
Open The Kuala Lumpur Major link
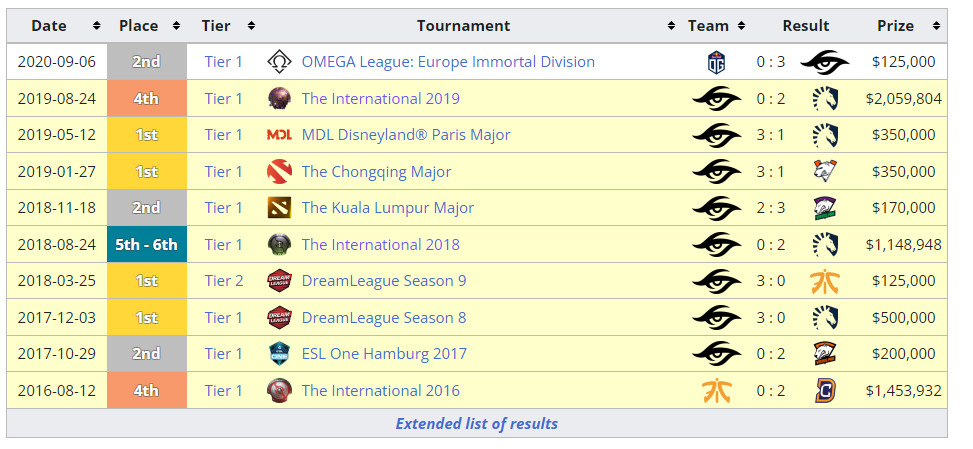pyautogui.click(x=388, y=208)
